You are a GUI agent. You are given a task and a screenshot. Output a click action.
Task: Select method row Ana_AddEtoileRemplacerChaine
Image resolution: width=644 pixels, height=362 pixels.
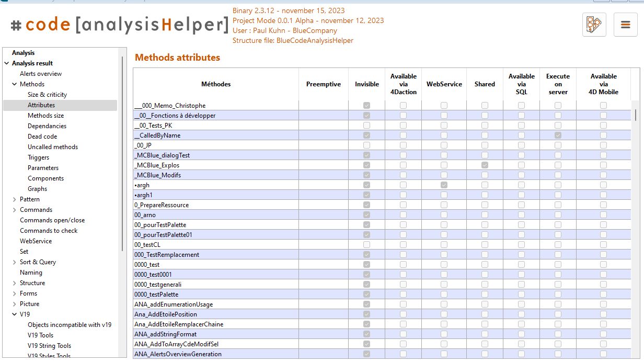click(x=382, y=324)
